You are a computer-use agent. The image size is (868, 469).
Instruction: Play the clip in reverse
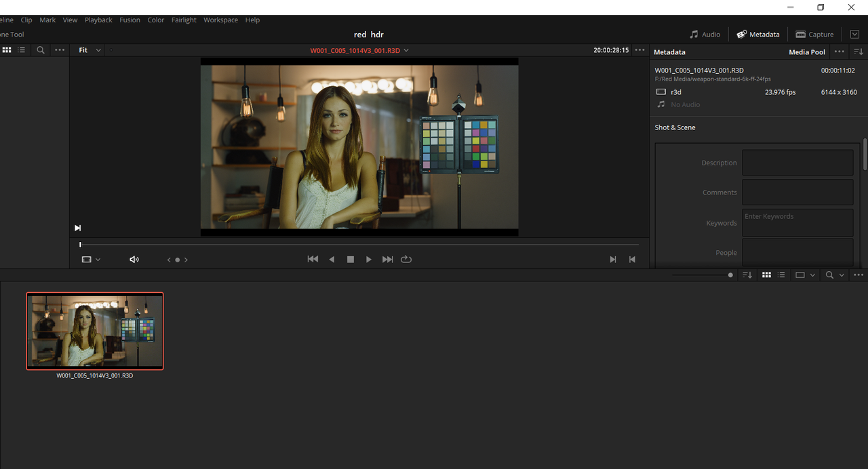click(332, 260)
